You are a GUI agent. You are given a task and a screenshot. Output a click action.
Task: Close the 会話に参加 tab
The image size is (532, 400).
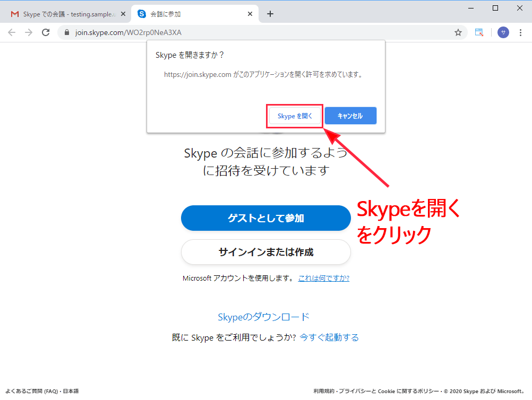tap(250, 14)
